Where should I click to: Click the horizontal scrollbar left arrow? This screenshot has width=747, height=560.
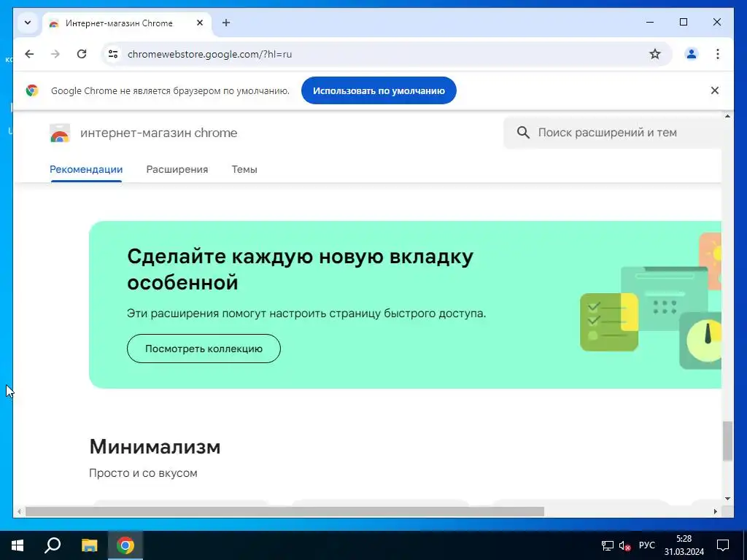coord(19,511)
